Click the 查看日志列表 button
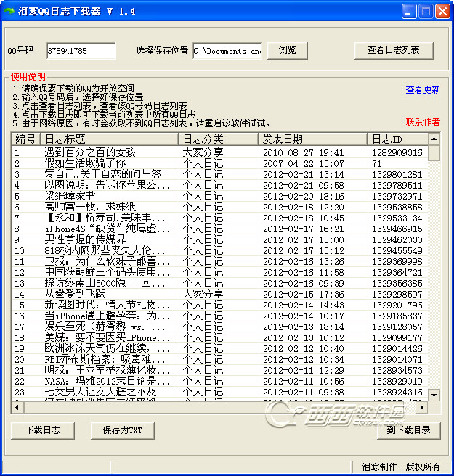 (394, 50)
